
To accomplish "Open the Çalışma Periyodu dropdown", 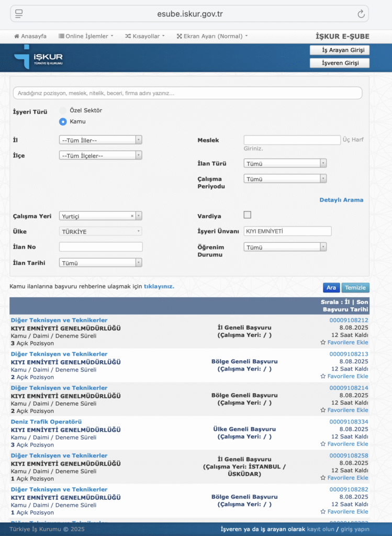I will 285,179.
